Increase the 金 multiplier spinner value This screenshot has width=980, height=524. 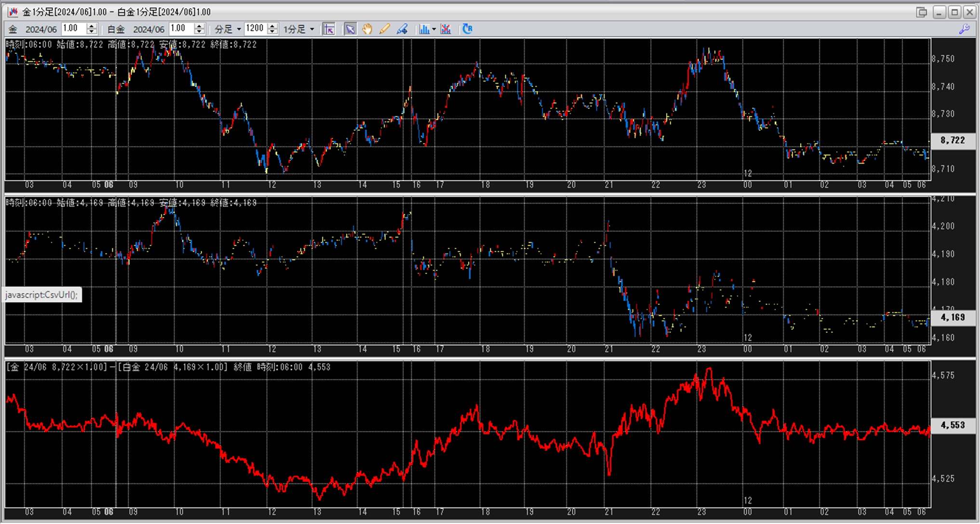(x=92, y=26)
